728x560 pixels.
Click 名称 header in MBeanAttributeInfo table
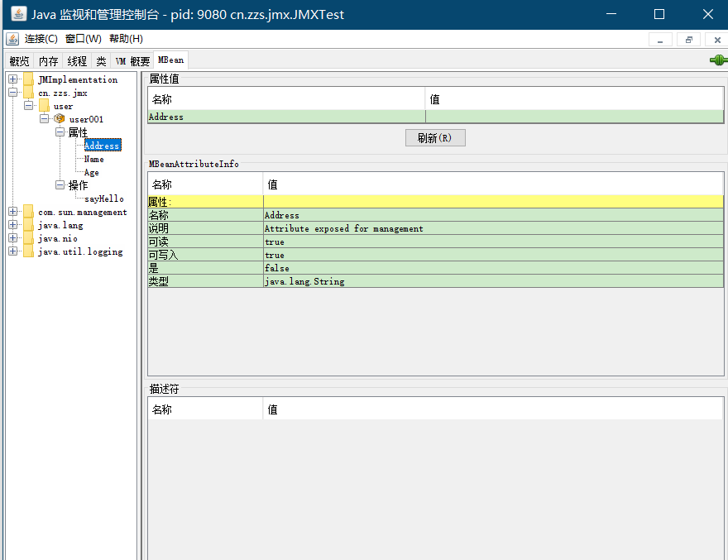tap(205, 184)
